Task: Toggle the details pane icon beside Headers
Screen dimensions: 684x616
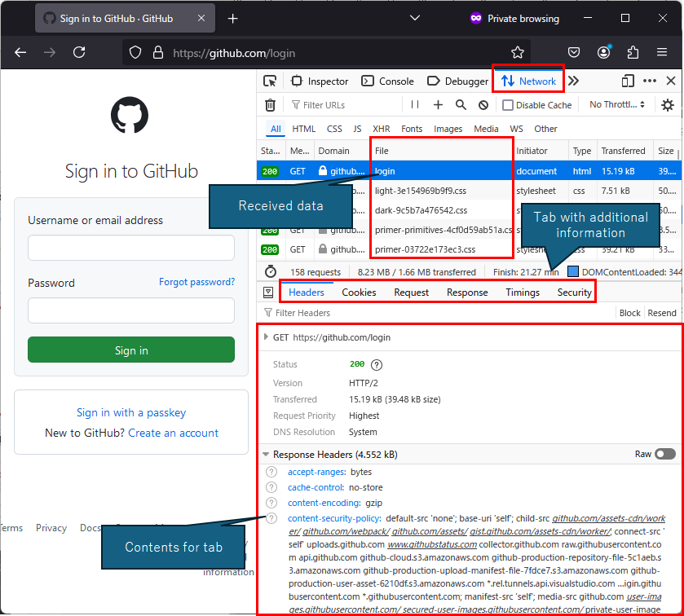Action: click(x=268, y=293)
